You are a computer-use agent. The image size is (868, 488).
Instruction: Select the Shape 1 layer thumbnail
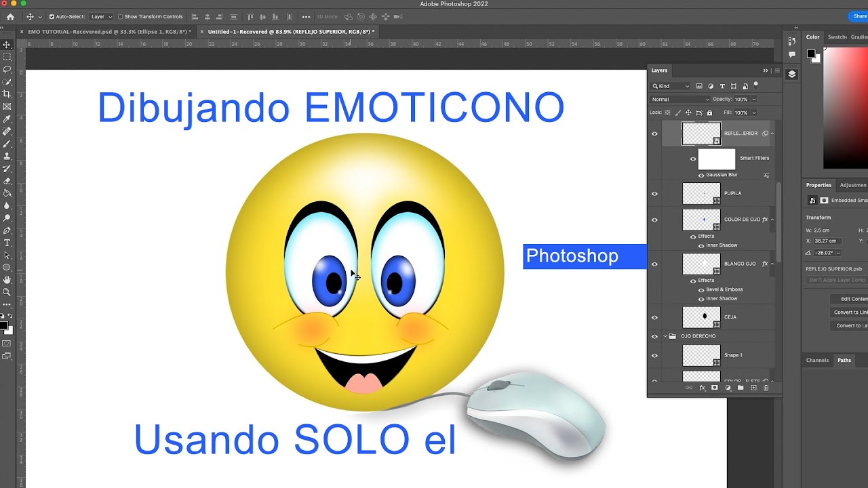coord(701,355)
